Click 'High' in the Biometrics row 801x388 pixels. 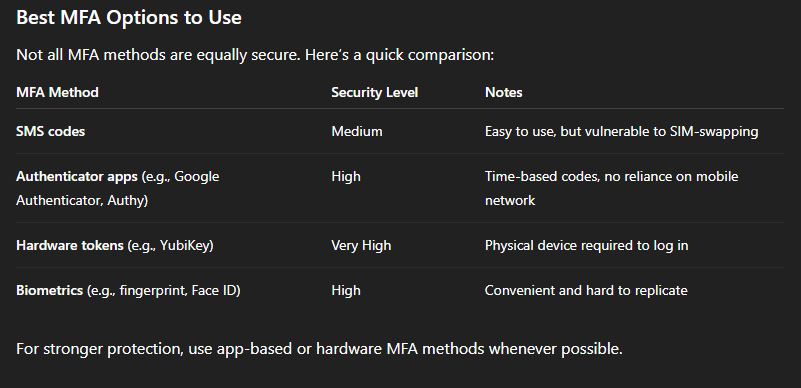346,290
